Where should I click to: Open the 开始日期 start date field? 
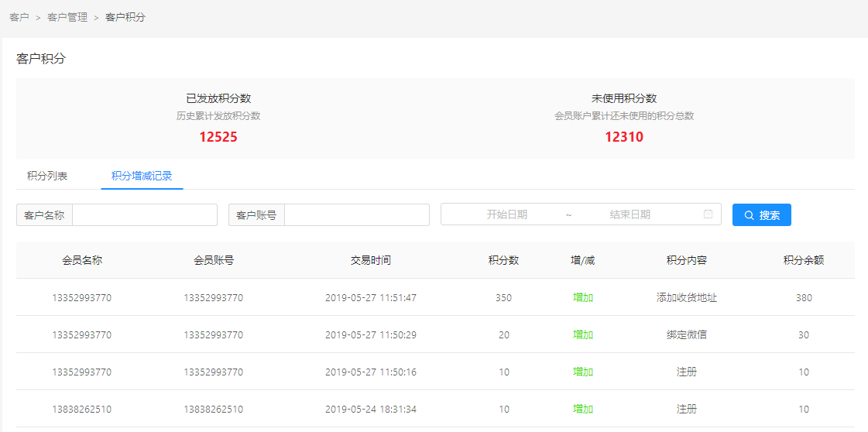pos(506,215)
